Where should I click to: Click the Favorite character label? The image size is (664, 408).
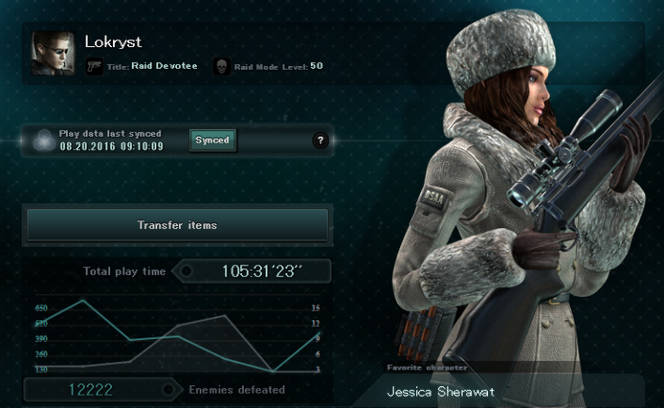click(427, 367)
